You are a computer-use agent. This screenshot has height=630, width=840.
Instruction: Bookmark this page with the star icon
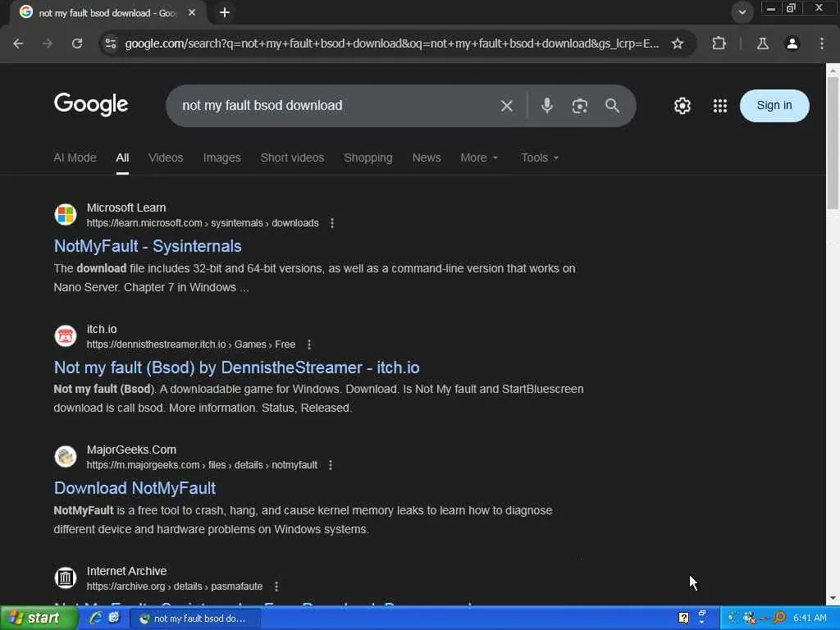point(678,43)
